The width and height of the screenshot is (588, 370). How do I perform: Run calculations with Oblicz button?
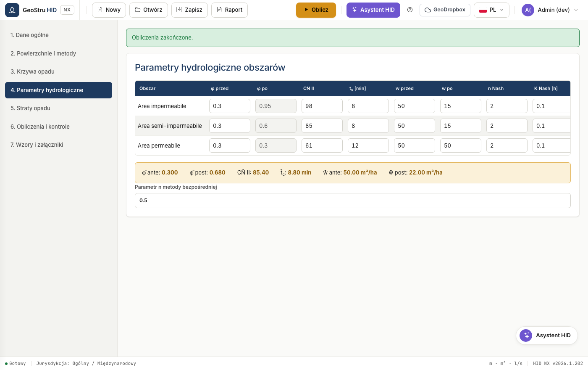(316, 10)
